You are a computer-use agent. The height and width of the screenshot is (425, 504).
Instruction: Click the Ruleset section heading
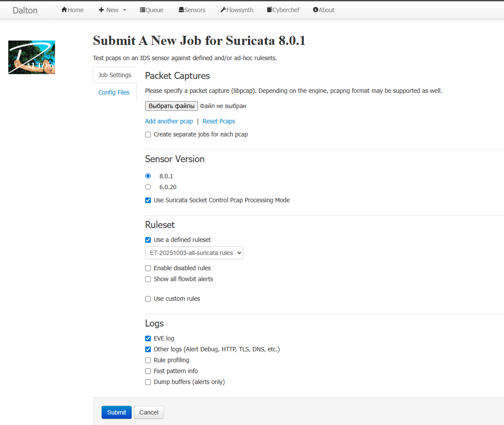[160, 225]
